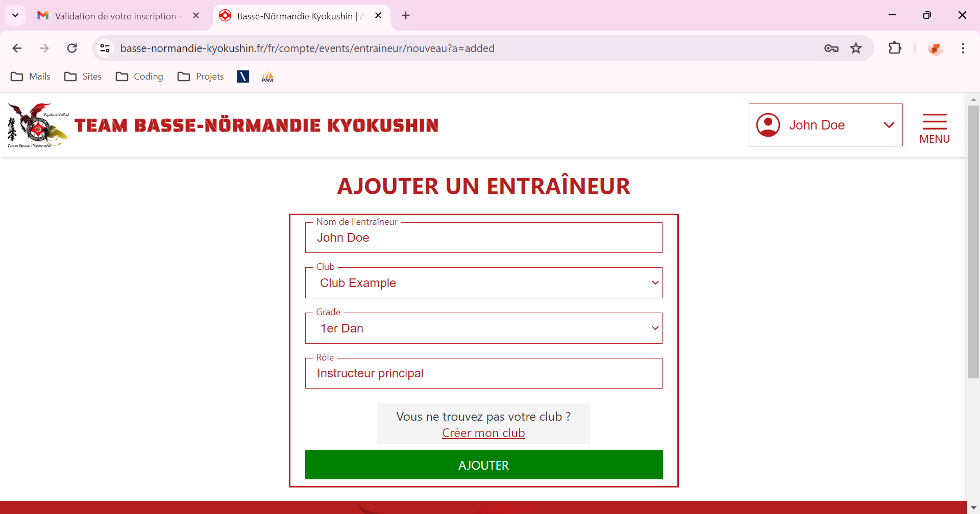The width and height of the screenshot is (980, 514).
Task: Reload the current page
Action: tap(72, 48)
